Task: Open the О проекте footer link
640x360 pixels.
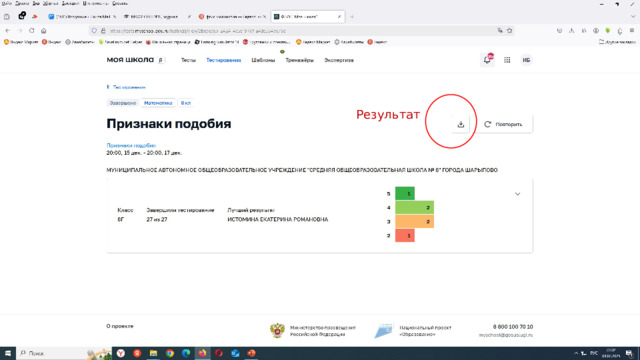Action: coord(120,326)
